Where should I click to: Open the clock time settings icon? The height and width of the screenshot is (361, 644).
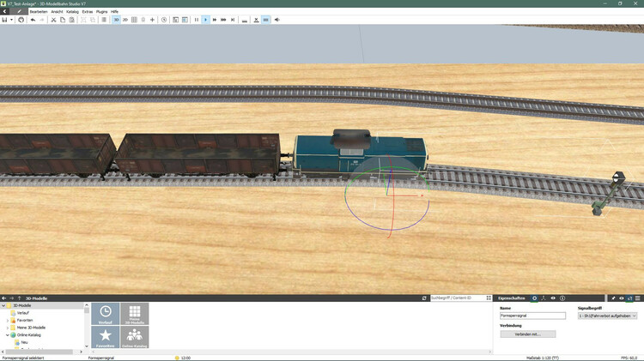[164, 20]
